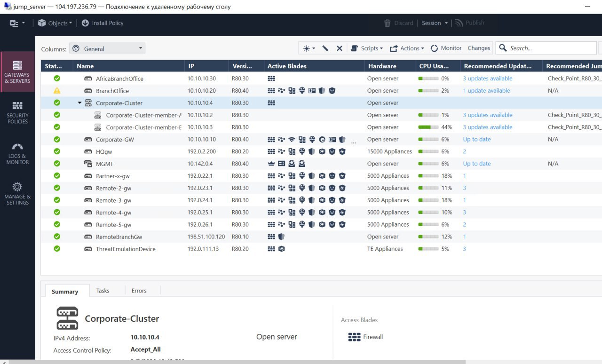Image resolution: width=602 pixels, height=364 pixels.
Task: Click the identity card blade icon in BranchOffice row
Action: 312,91
